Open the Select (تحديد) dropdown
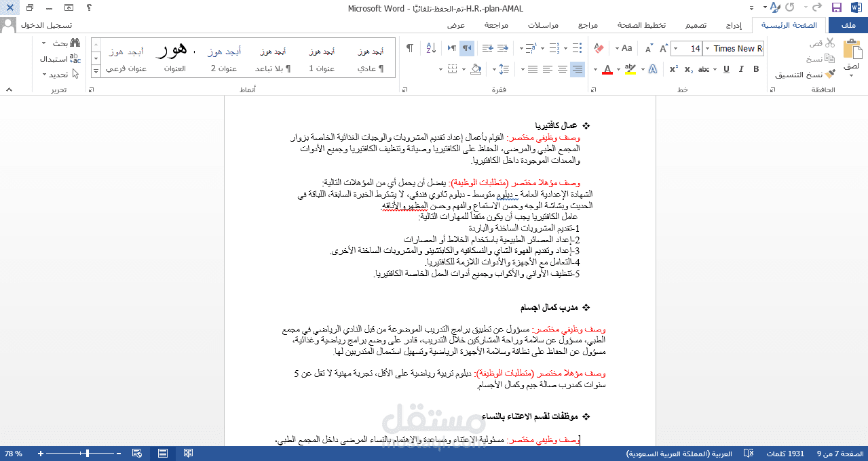868x461 pixels. pos(61,75)
